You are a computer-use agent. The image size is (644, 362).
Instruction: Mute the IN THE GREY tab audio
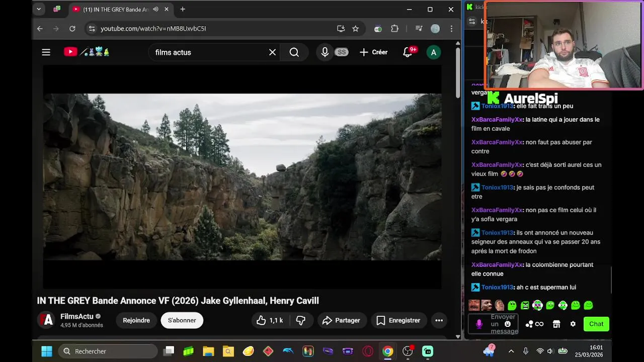pos(155,9)
